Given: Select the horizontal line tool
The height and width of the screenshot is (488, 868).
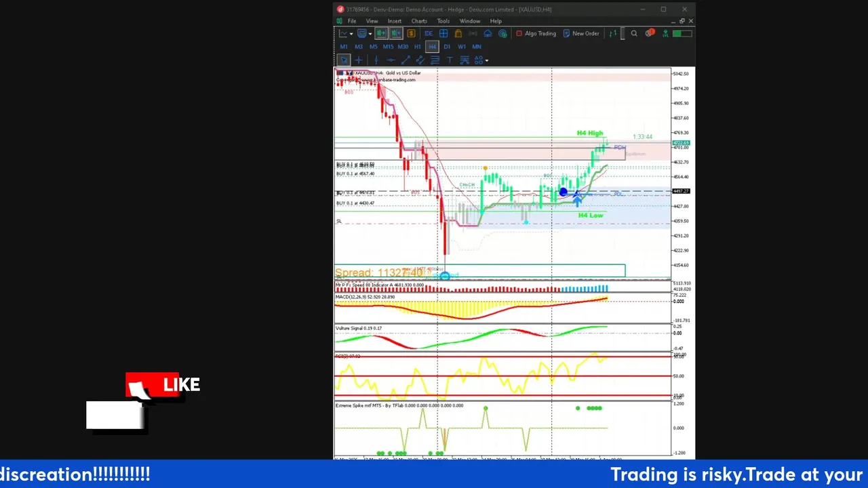Looking at the screenshot, I should tap(391, 60).
